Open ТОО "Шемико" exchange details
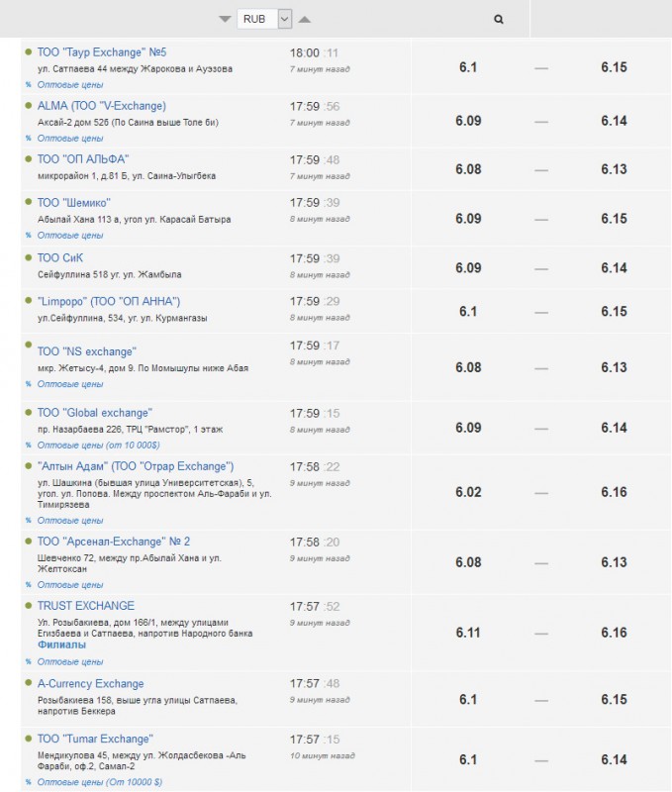Viewport: 672px width, 792px height. (x=73, y=203)
